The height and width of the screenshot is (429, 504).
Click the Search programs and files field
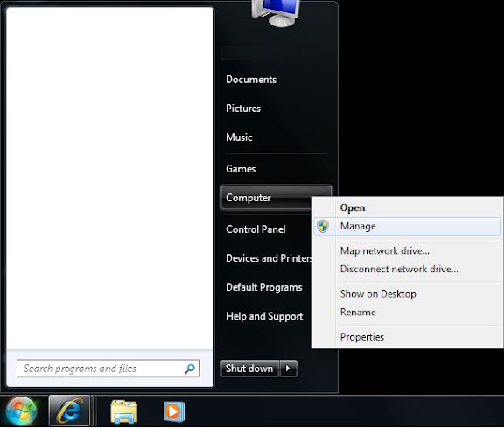coord(108,369)
